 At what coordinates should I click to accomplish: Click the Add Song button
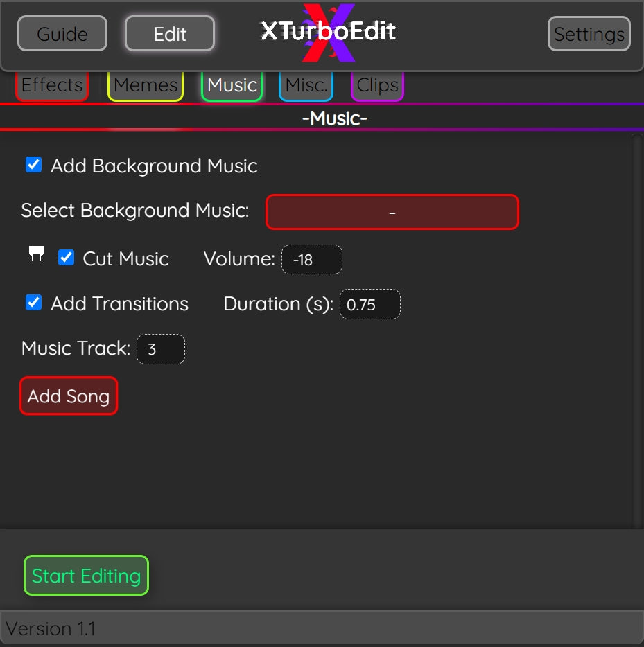(x=68, y=396)
